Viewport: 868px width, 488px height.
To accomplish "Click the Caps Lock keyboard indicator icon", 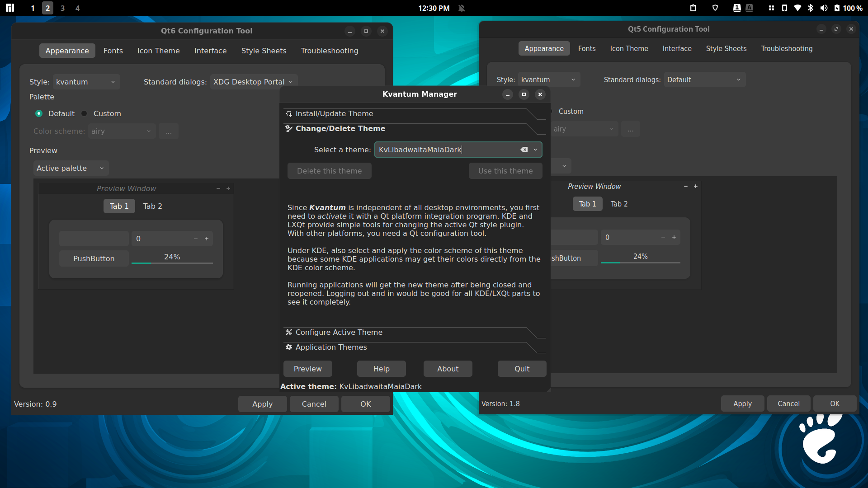I will pyautogui.click(x=750, y=8).
